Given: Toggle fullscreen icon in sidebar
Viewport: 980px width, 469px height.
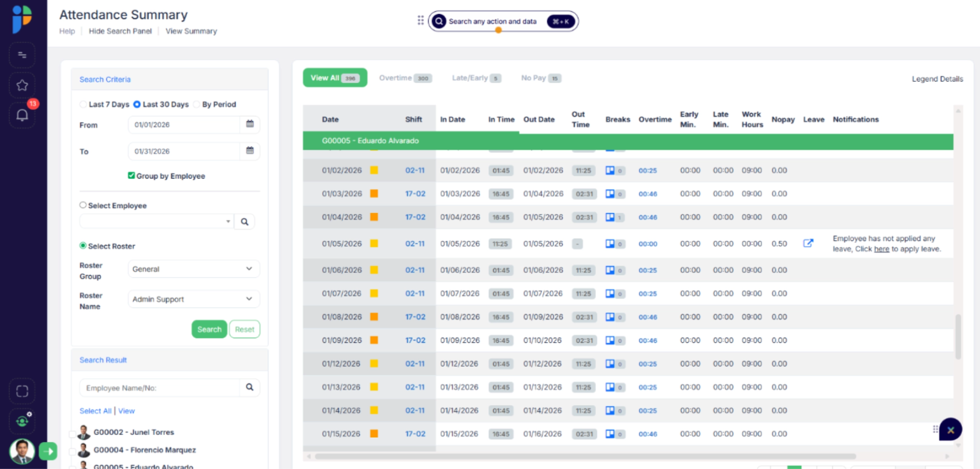Looking at the screenshot, I should 22,391.
